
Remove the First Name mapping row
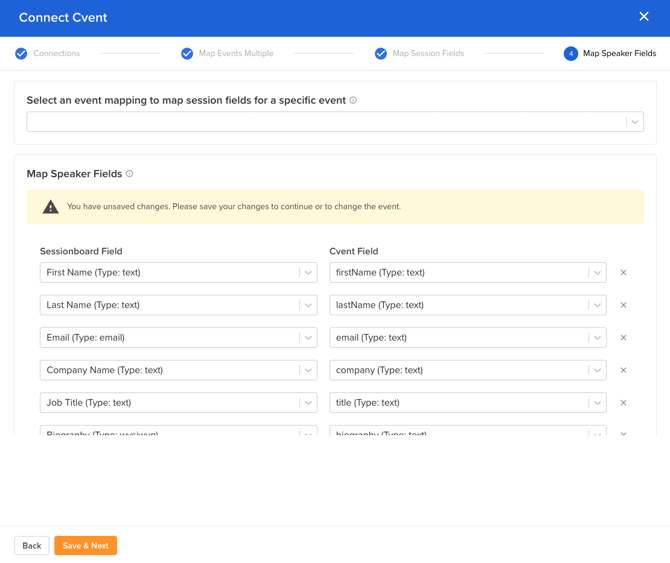623,273
